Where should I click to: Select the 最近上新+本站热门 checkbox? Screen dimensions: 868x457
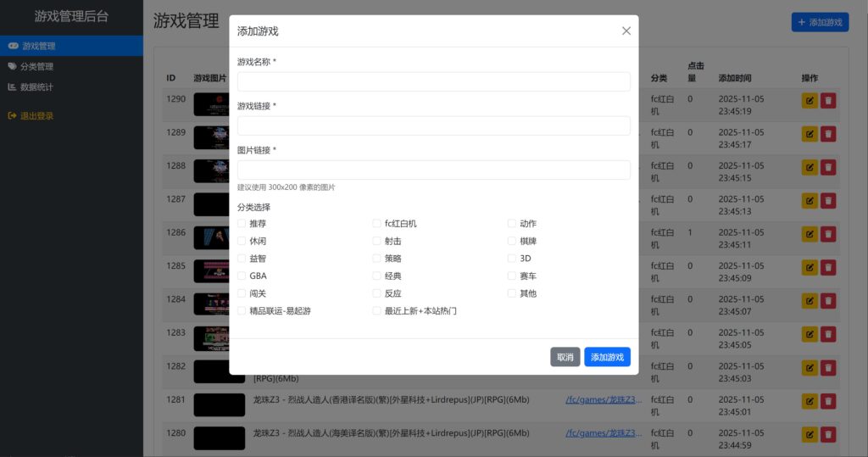pos(376,311)
